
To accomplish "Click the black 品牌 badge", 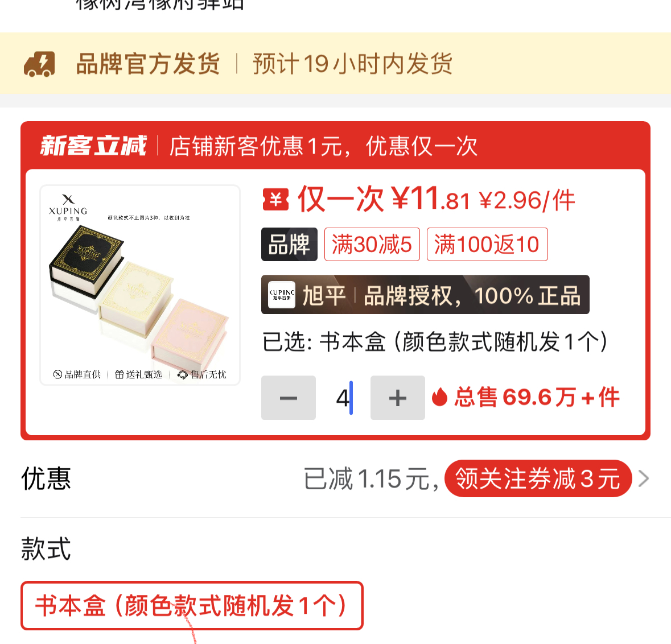I will click(289, 244).
